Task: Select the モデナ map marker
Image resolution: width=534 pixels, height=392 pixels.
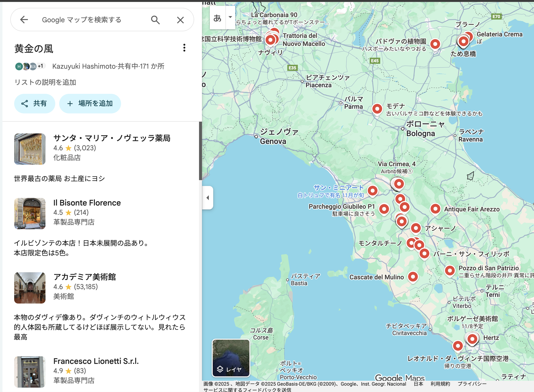Action: pyautogui.click(x=377, y=109)
